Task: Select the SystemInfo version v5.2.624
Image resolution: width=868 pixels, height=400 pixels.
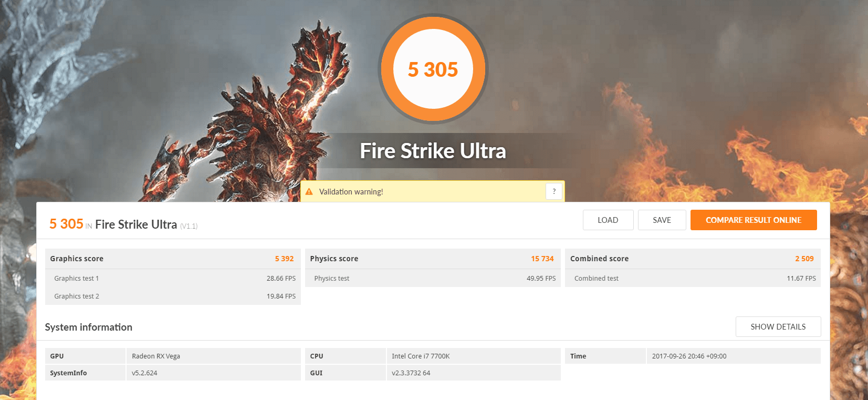Action: coord(144,373)
